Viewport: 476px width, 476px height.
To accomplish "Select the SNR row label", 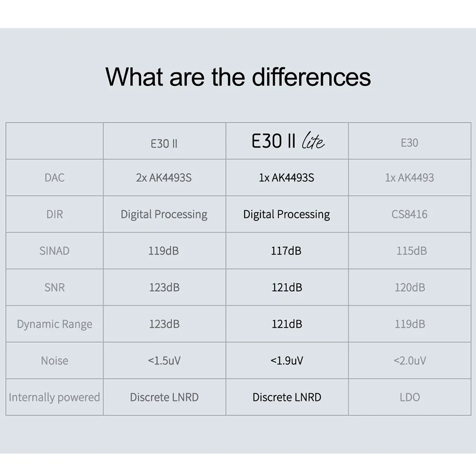I will 54,288.
